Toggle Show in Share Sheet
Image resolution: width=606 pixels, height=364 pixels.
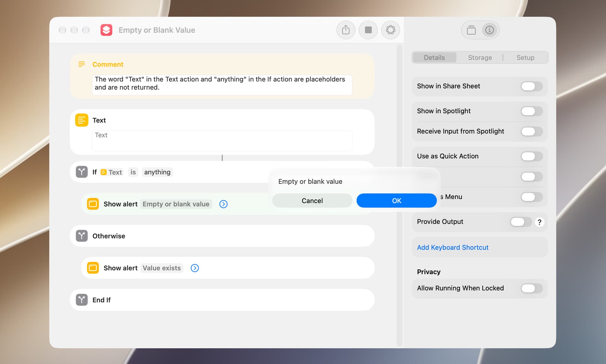(532, 86)
